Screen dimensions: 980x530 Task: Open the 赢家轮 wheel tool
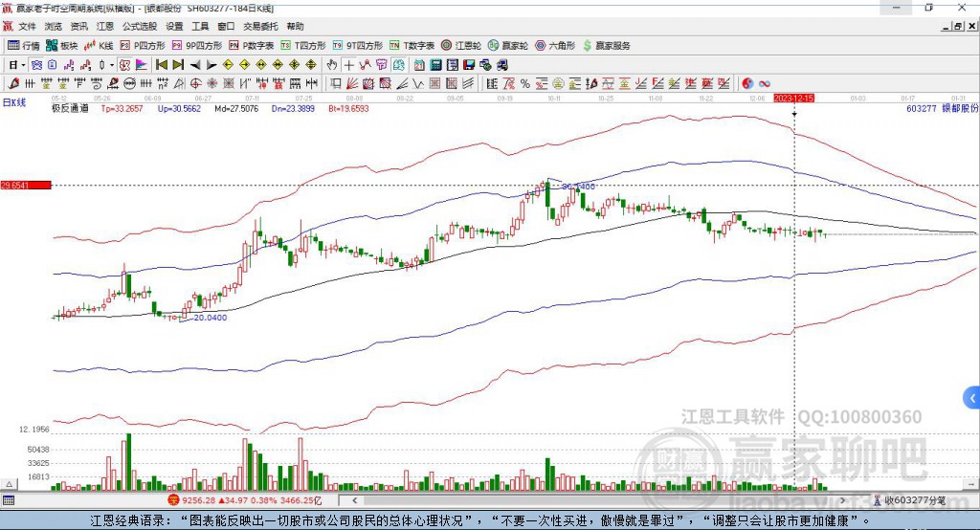point(507,46)
